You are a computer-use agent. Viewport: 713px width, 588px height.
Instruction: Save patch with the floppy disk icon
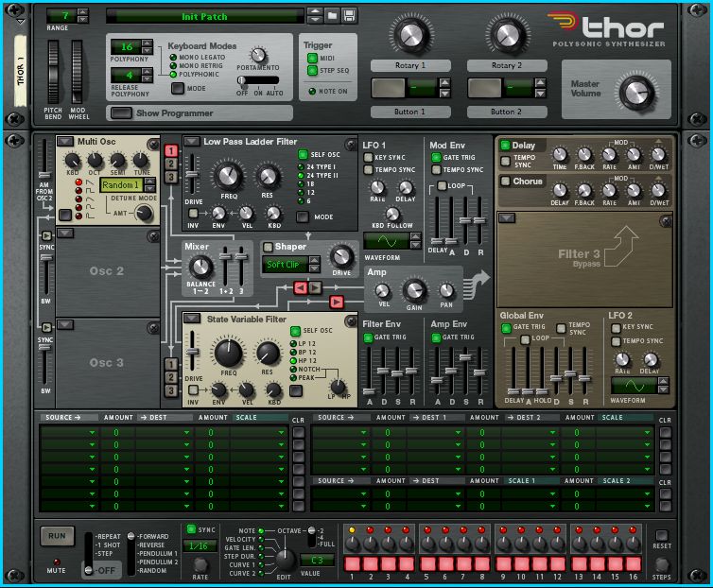[x=349, y=16]
